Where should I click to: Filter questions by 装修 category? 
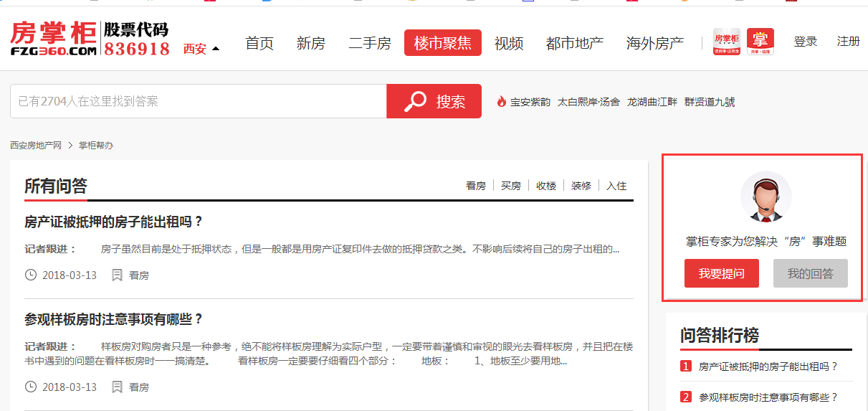(x=581, y=186)
